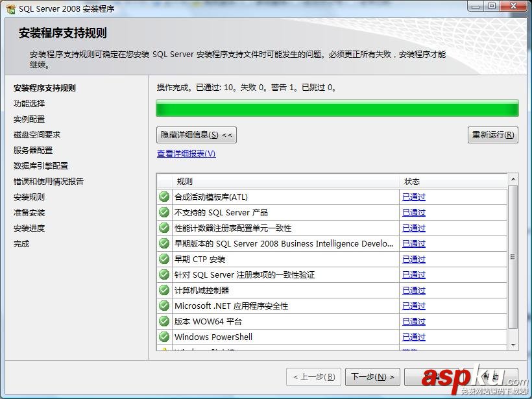Click green check icon for 合成活动模板库(ATL)
Image resolution: width=532 pixels, height=399 pixels.
(x=164, y=197)
